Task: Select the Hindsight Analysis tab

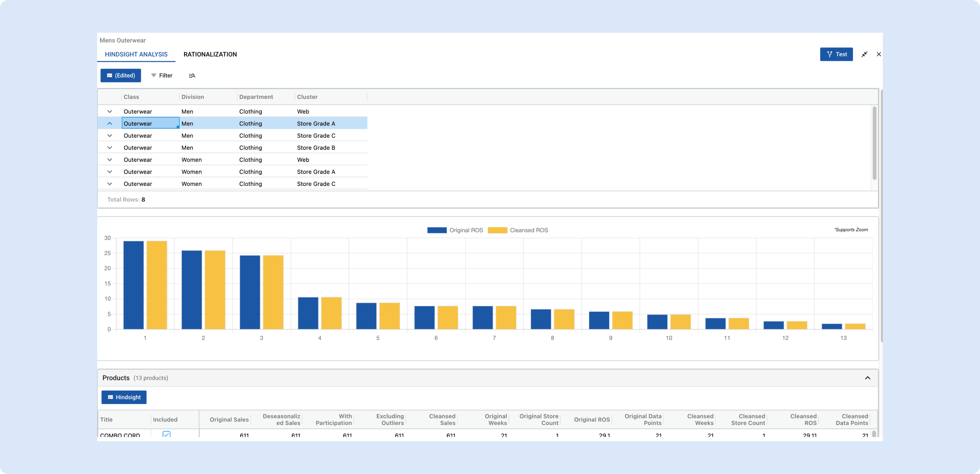Action: (x=136, y=54)
